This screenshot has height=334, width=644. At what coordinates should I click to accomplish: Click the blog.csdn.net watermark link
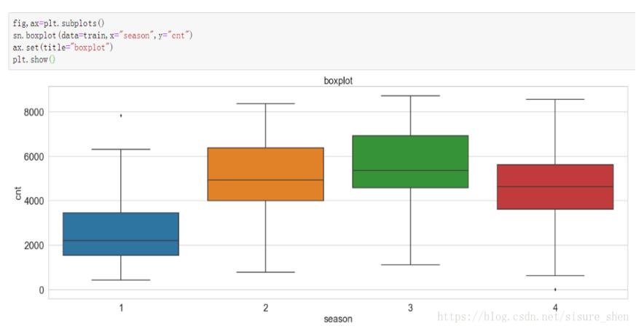[x=535, y=317]
